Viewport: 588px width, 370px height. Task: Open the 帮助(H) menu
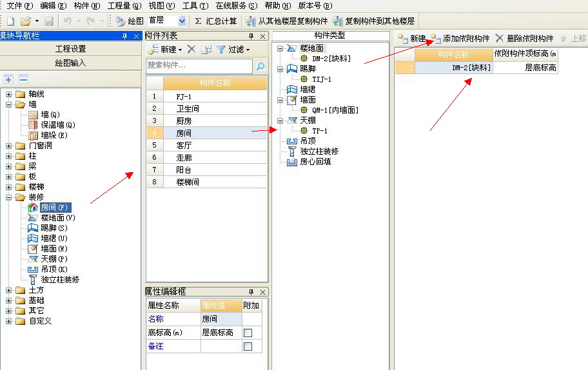click(278, 6)
